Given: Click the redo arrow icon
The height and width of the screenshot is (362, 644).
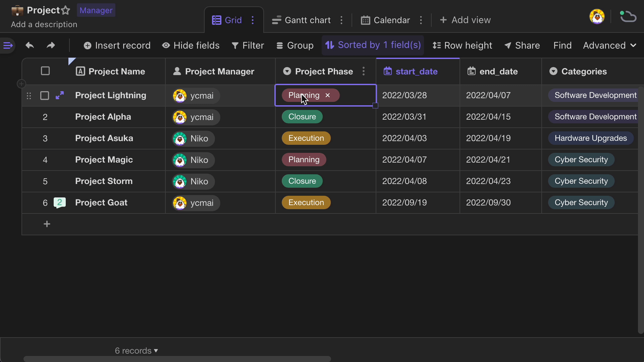Looking at the screenshot, I should (x=50, y=45).
